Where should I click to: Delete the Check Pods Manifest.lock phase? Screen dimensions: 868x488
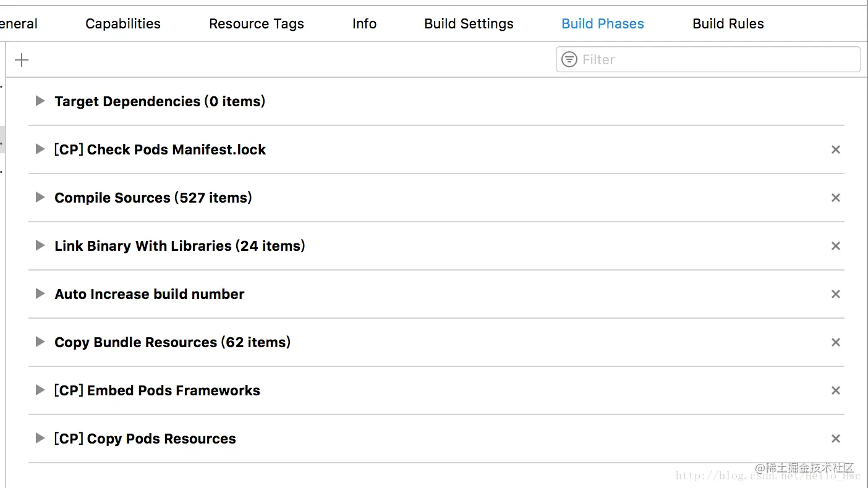(835, 149)
